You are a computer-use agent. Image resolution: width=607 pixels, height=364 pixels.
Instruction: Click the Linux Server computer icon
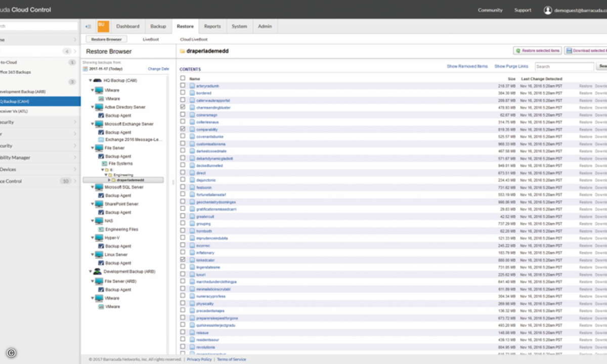(99, 255)
